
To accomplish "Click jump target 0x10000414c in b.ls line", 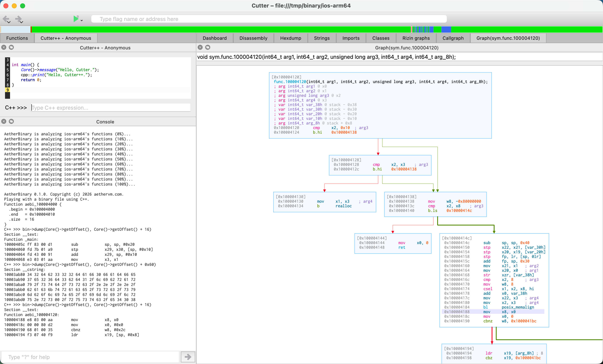I will (459, 210).
